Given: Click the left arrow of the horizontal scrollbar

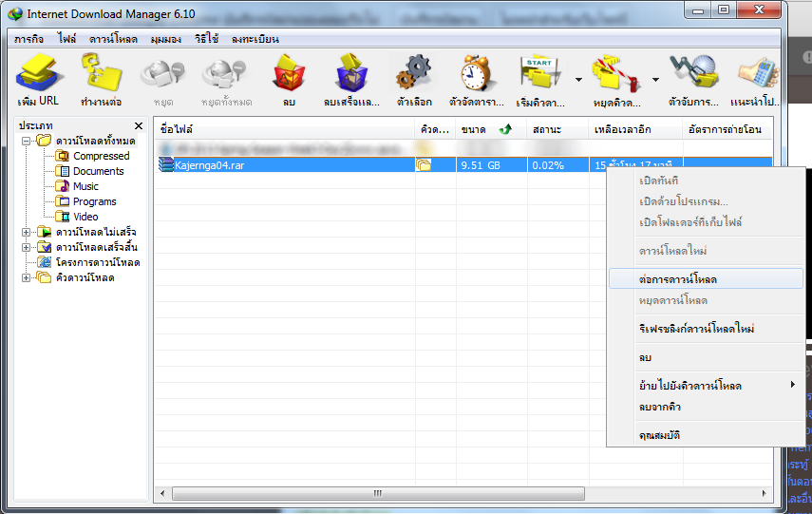Looking at the screenshot, I should (162, 493).
